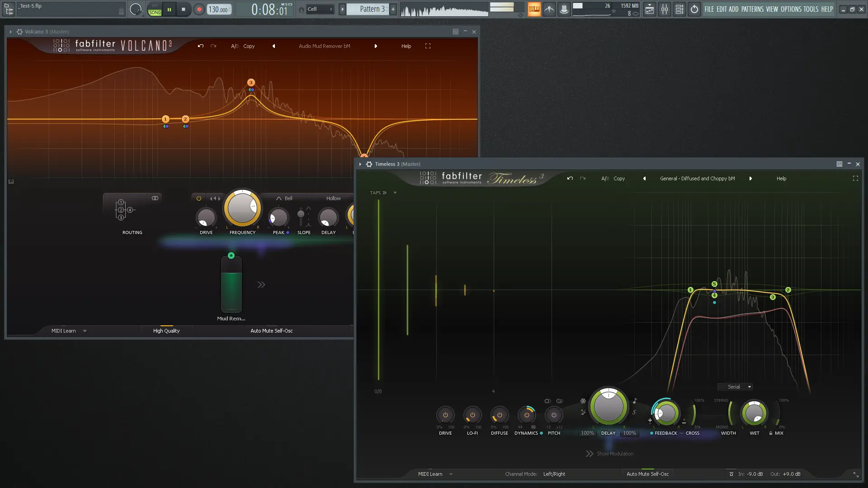This screenshot has width=868, height=488.
Task: Click the freeze snowflake icon by delay knob
Action: [x=583, y=401]
